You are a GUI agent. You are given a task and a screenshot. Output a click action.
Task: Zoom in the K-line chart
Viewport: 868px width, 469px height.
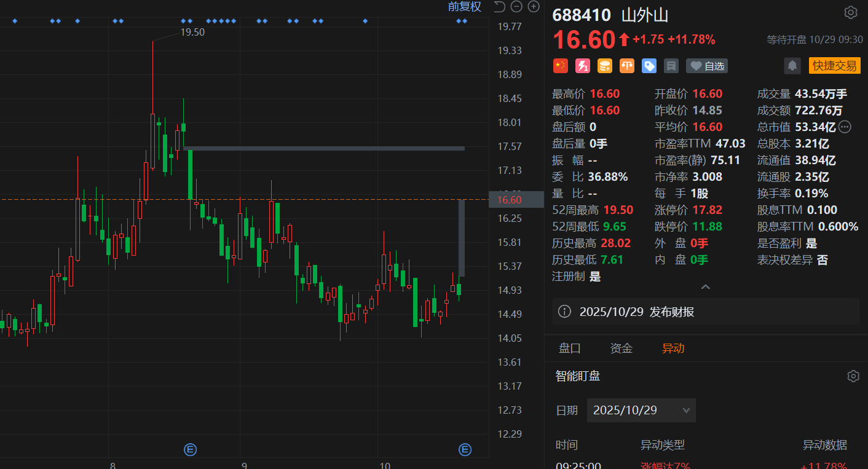(534, 7)
